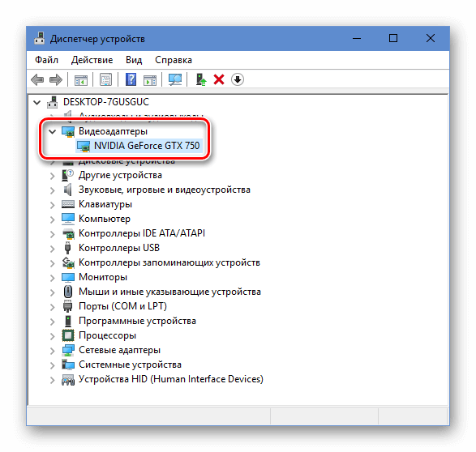Expand the Другие устройства category

[x=53, y=176]
